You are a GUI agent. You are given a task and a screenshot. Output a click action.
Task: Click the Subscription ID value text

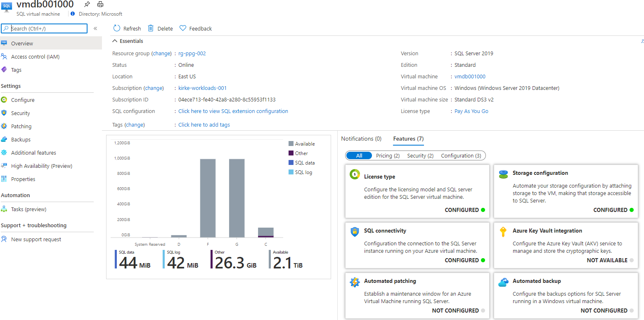pos(227,99)
